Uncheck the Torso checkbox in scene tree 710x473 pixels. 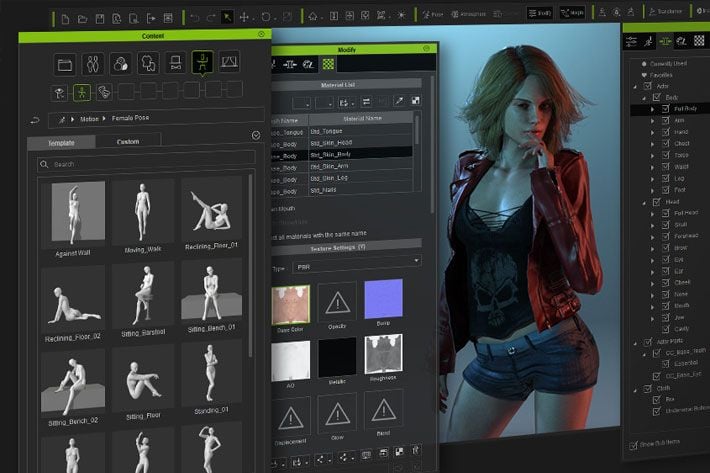[663, 155]
